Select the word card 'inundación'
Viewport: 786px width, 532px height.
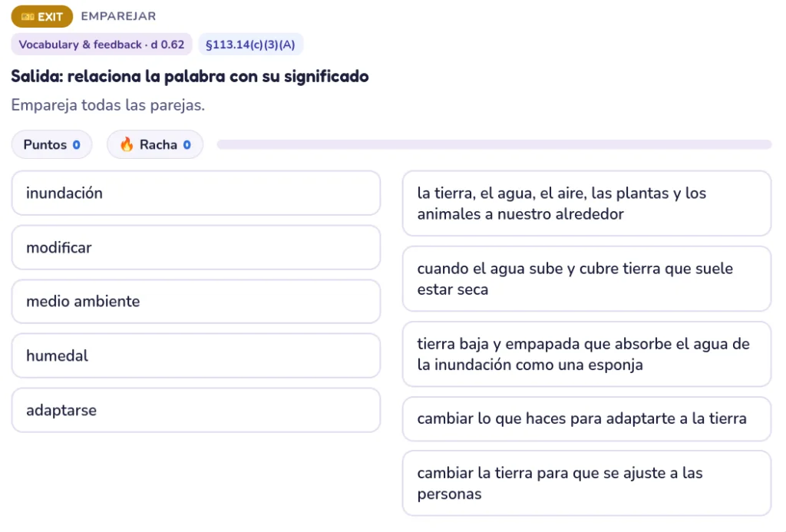coord(196,193)
